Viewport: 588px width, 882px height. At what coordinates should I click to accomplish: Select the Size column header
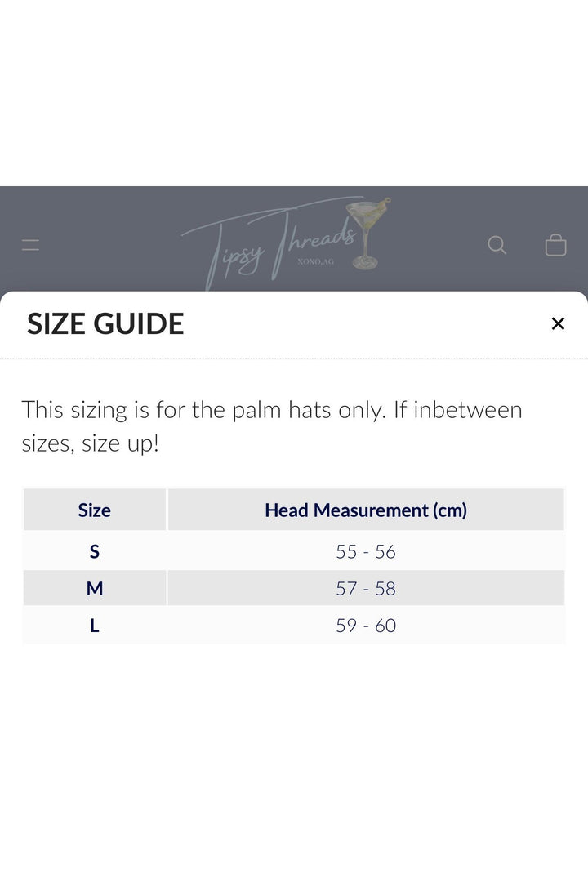(95, 510)
